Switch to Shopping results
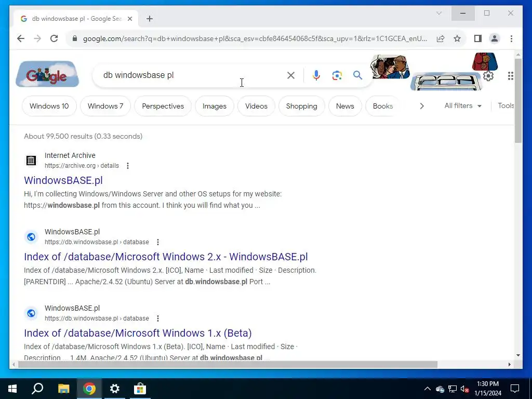Image resolution: width=532 pixels, height=399 pixels. (302, 106)
